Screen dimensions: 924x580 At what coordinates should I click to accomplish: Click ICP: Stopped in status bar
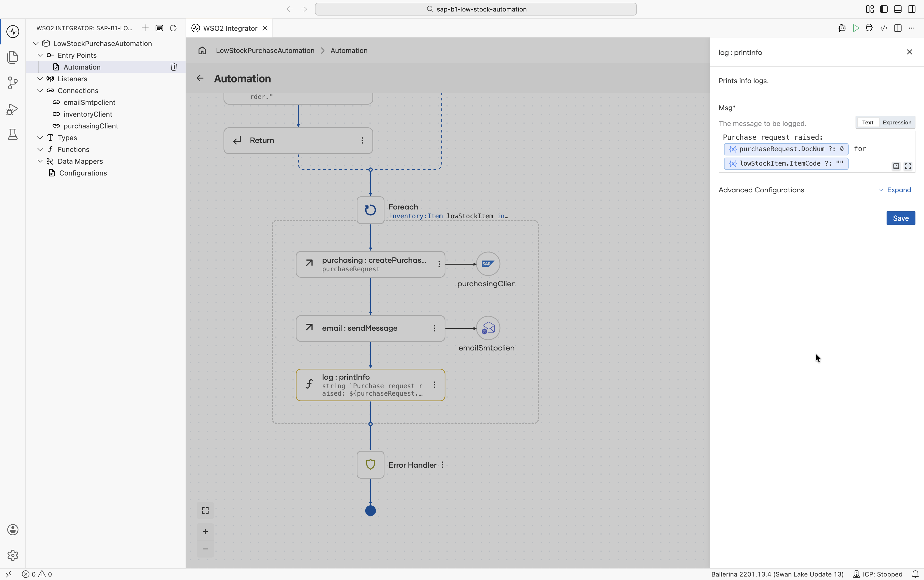click(x=878, y=574)
